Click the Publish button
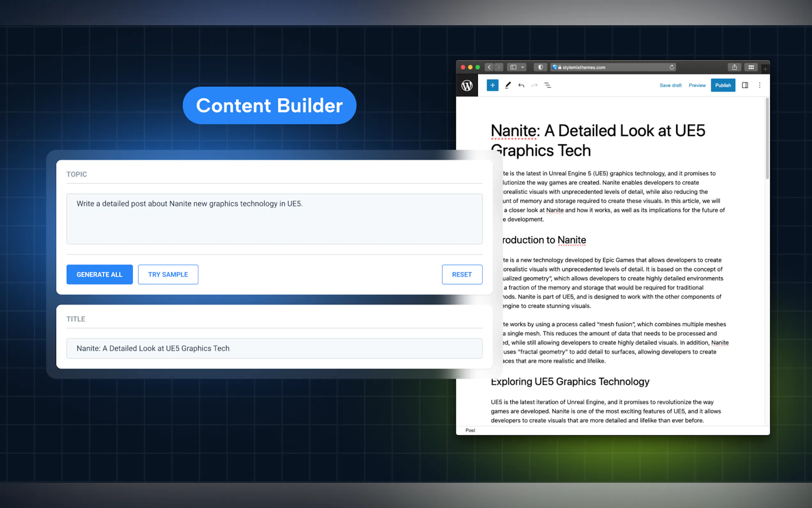 [x=723, y=85]
